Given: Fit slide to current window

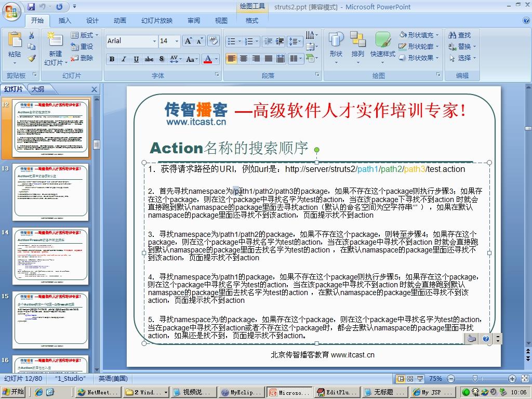Looking at the screenshot, I should click(525, 379).
